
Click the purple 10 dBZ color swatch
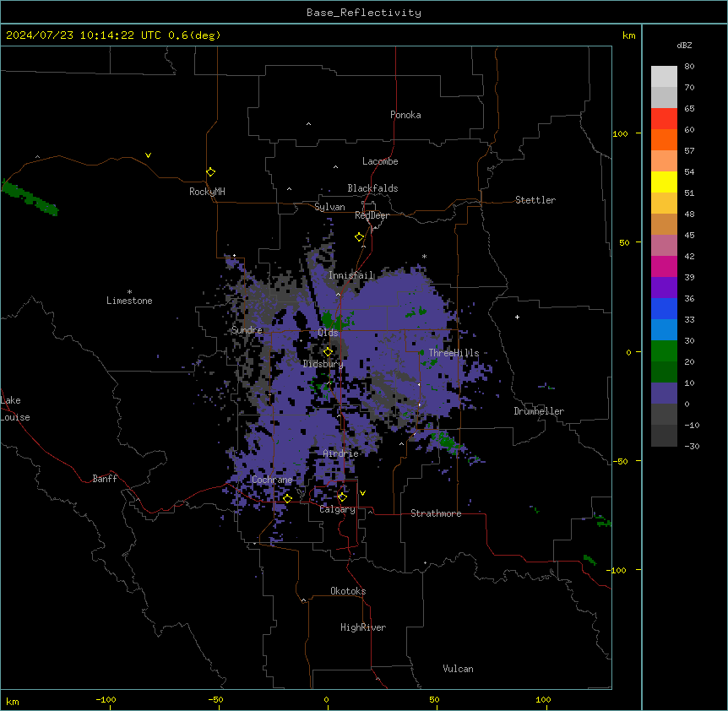[x=664, y=393]
